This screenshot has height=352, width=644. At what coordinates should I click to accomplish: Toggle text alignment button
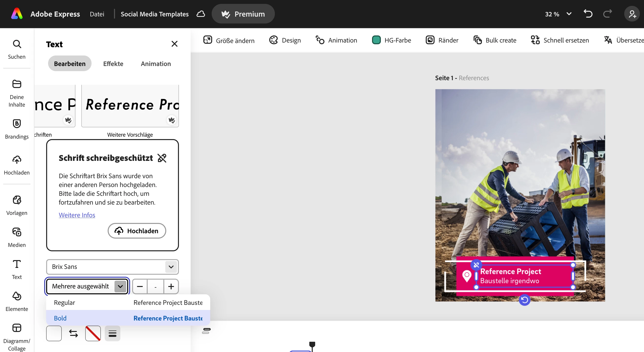pos(113,333)
